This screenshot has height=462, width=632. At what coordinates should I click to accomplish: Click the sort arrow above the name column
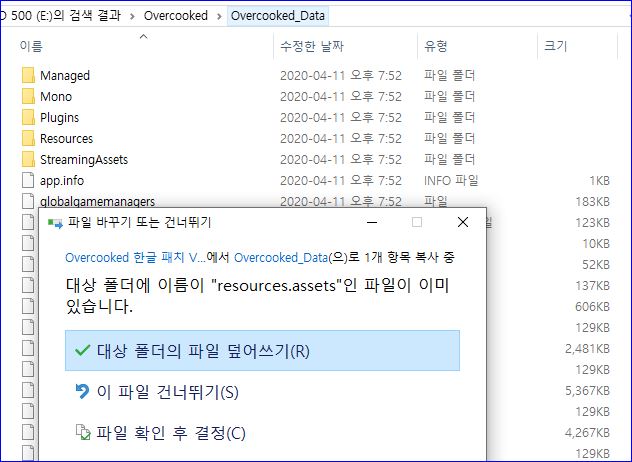click(x=143, y=36)
